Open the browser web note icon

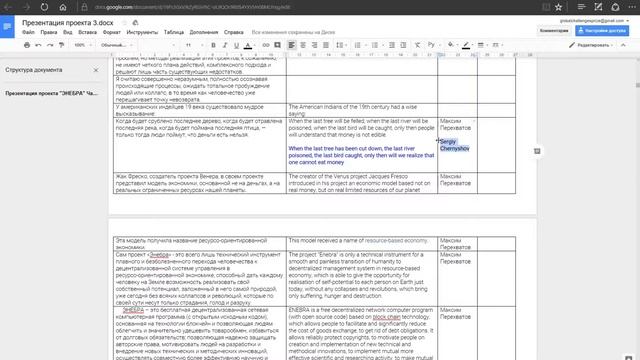click(x=598, y=7)
